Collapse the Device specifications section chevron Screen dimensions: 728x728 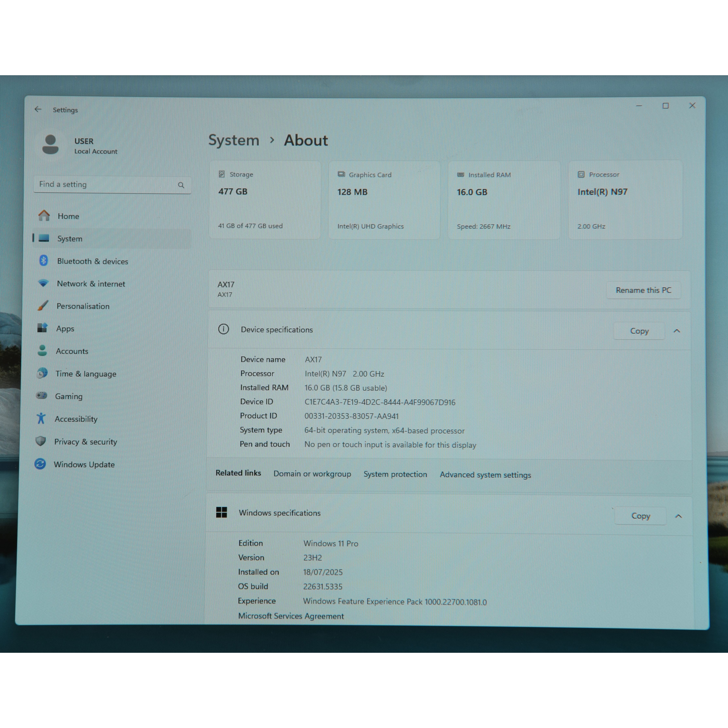(x=677, y=331)
